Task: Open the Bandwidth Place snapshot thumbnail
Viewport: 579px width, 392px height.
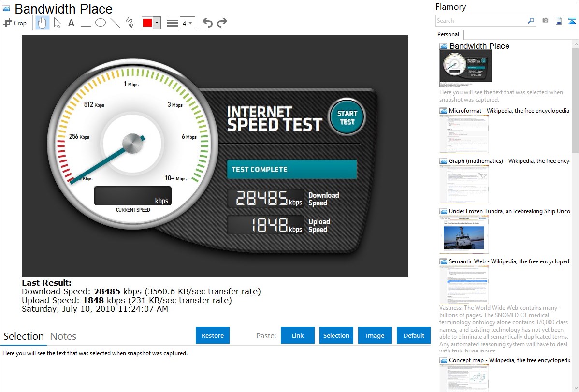Action: point(465,69)
